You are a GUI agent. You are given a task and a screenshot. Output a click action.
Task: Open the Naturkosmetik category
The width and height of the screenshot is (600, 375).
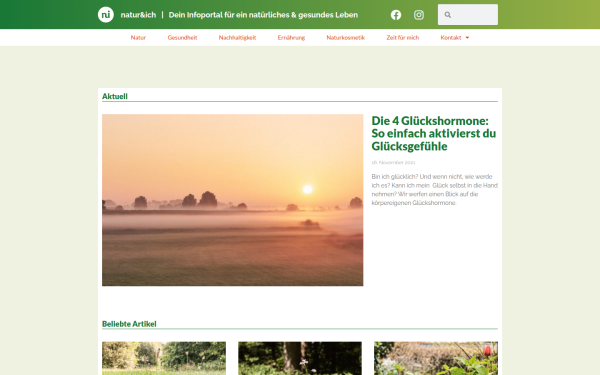click(346, 38)
